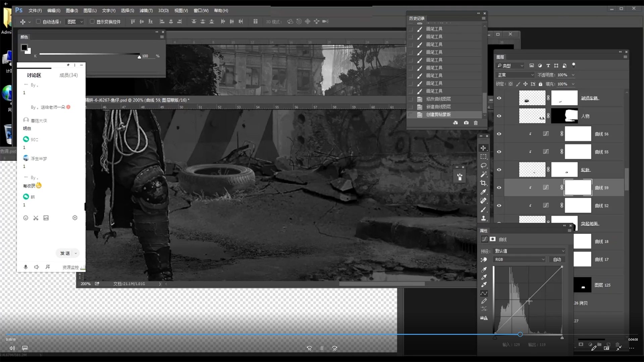Switch to the 成员(34) tab

click(68, 75)
